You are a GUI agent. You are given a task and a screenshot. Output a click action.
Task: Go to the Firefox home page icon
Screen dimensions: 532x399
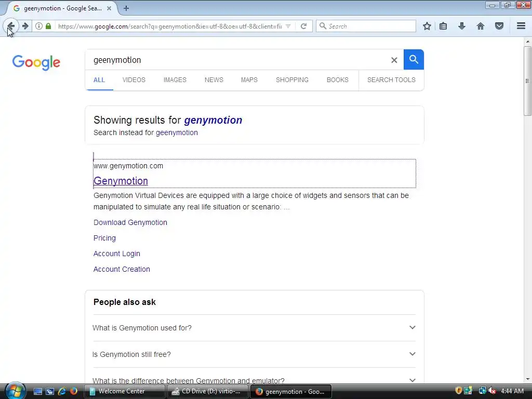click(x=481, y=26)
